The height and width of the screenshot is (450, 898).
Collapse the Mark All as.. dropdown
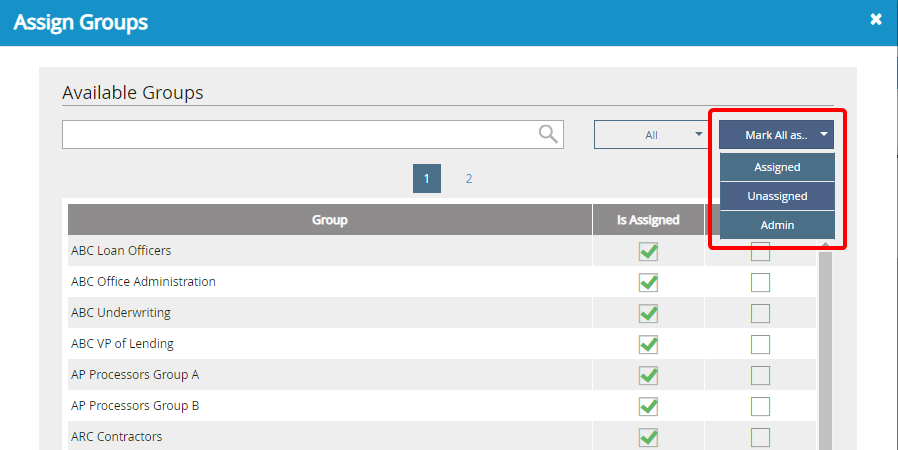pyautogui.click(x=777, y=135)
